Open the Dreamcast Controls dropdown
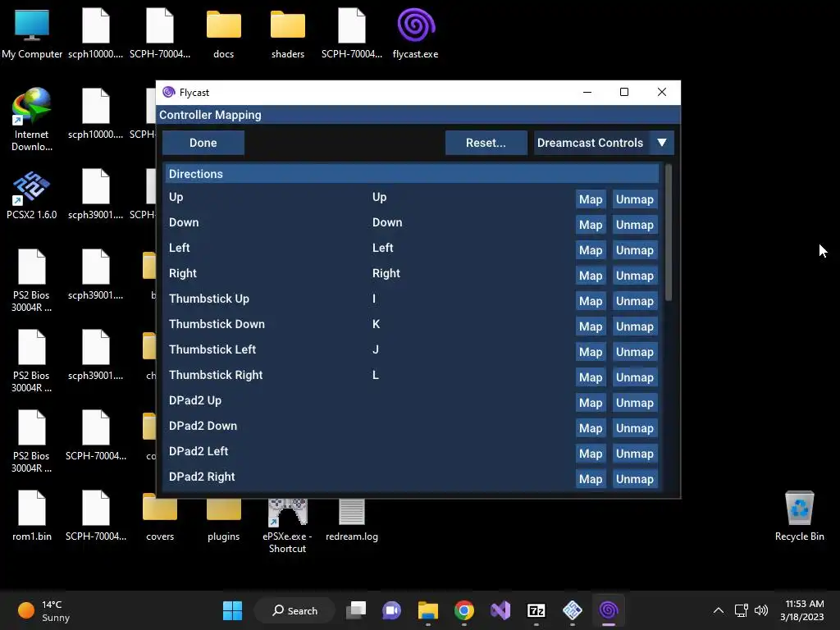 pos(604,143)
